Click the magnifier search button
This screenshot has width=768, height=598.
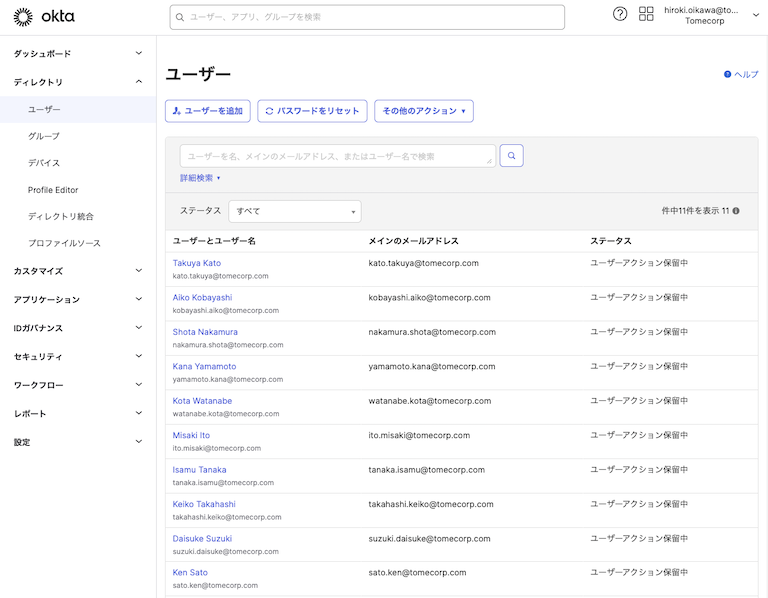[511, 156]
